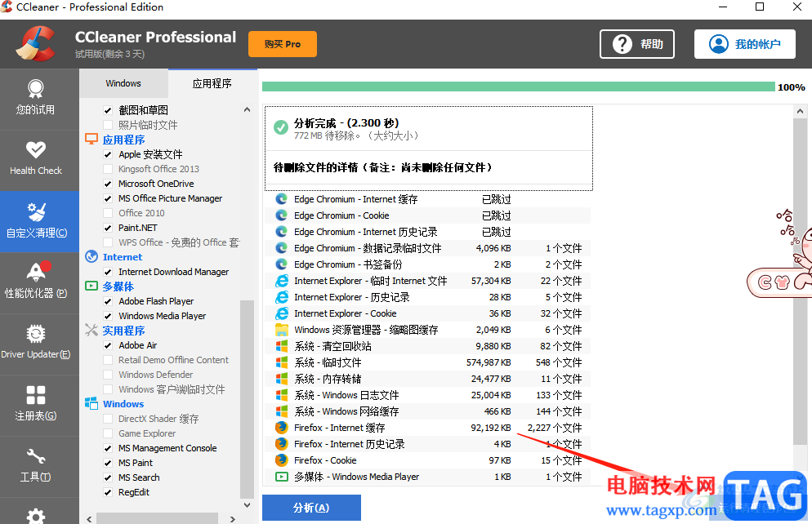The height and width of the screenshot is (524, 812).
Task: Click left arrow of horizontal scrollbar
Action: coord(90,519)
